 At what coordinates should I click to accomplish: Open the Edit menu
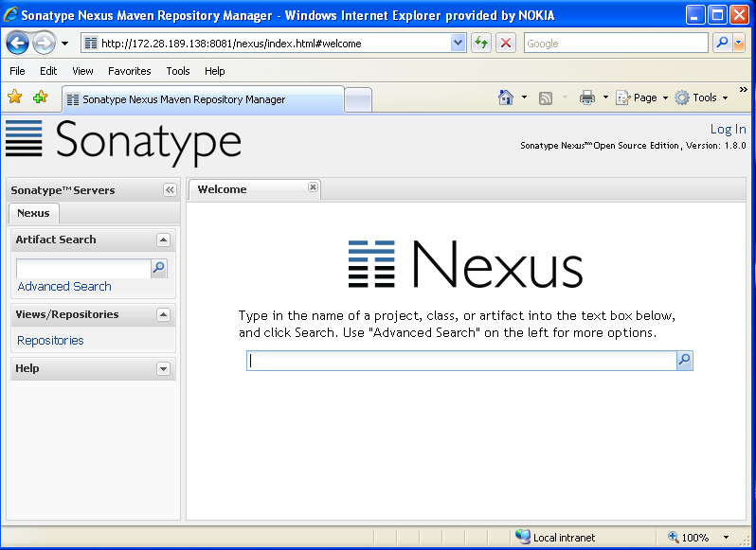(x=48, y=71)
